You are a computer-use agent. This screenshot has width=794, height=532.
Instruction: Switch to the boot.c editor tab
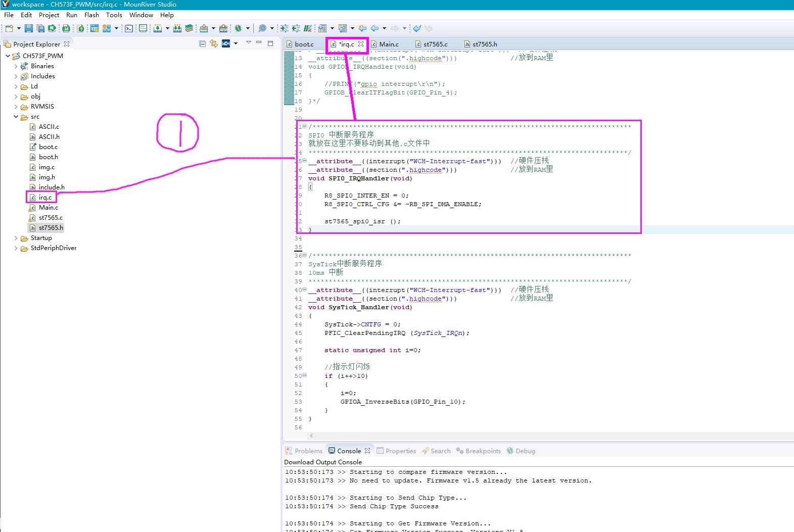tap(300, 44)
